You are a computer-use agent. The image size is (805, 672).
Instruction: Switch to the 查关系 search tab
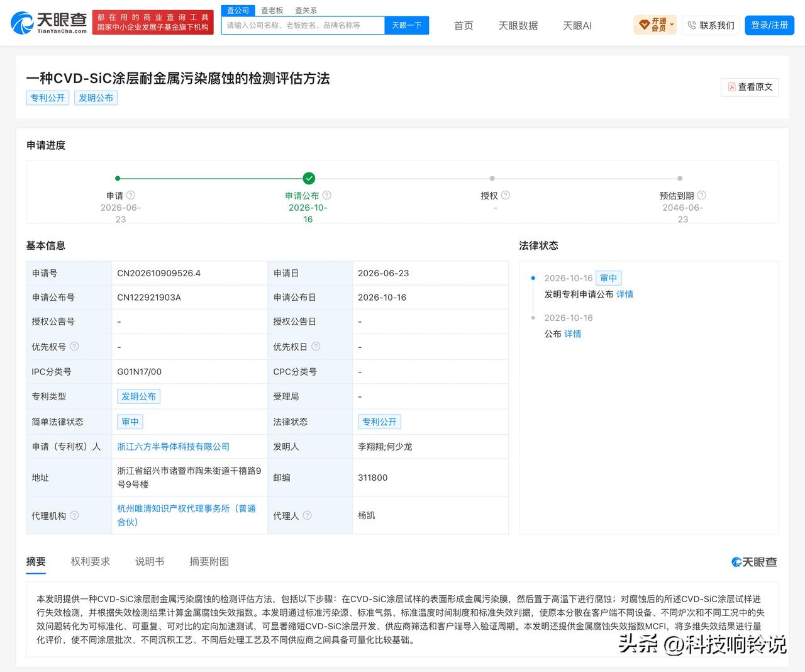(306, 11)
